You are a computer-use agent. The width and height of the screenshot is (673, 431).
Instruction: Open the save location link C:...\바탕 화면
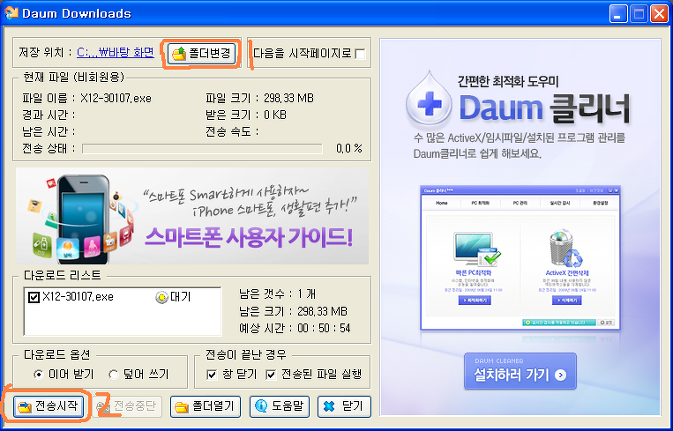(115, 52)
